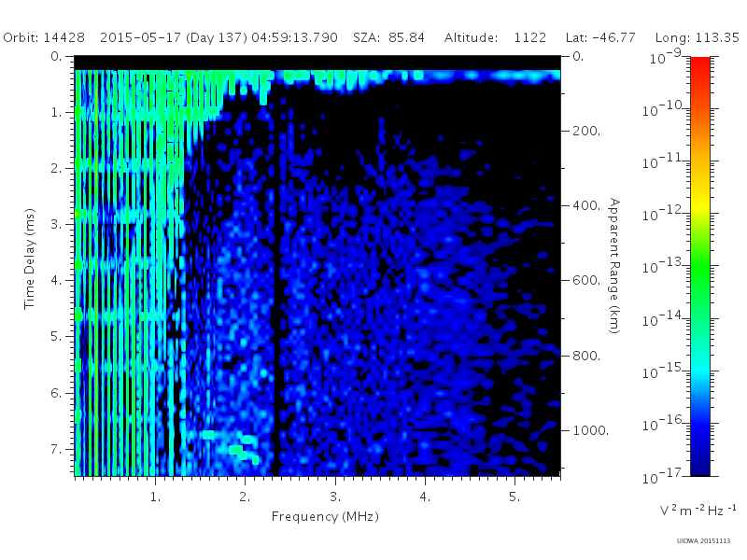Click the units label 'V² m⁻² Hz⁻¹'
Image resolution: width=747 pixels, height=560 pixels.
(698, 510)
